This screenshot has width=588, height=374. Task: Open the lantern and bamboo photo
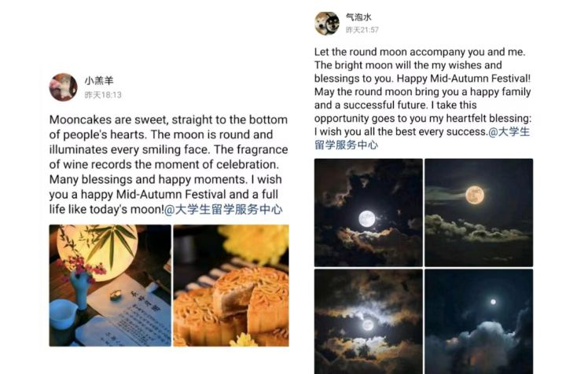(x=109, y=285)
